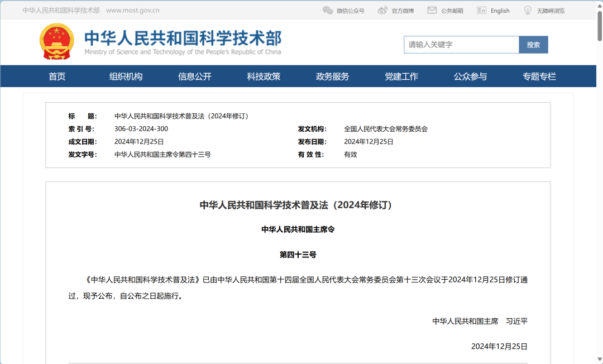Click the 第四十三号 subheading
603x364 pixels.
click(298, 255)
